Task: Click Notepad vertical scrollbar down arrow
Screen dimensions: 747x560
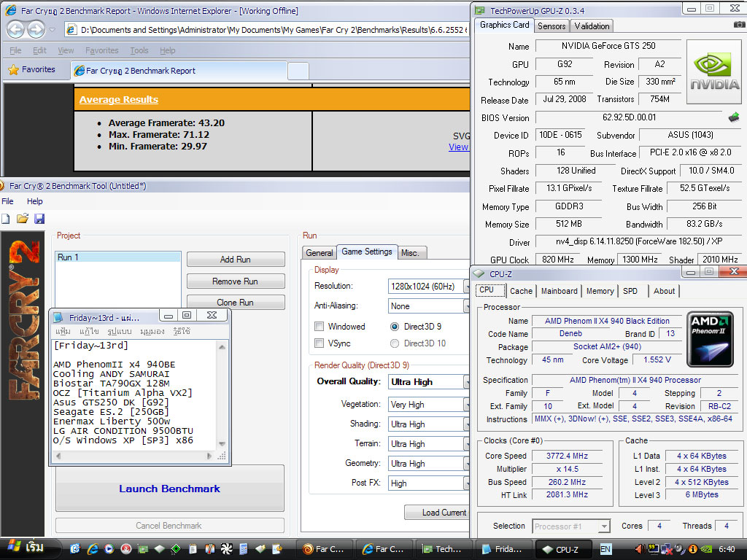Action: pos(222,444)
